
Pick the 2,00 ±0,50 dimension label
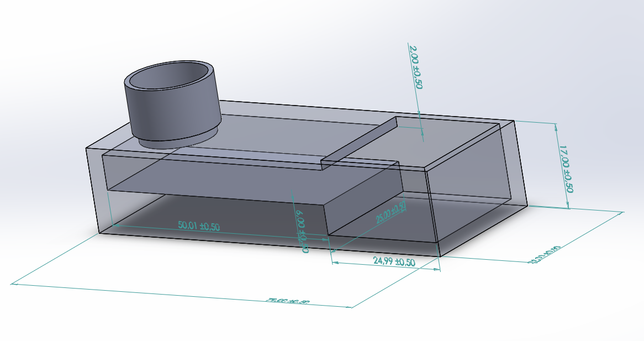coord(415,67)
